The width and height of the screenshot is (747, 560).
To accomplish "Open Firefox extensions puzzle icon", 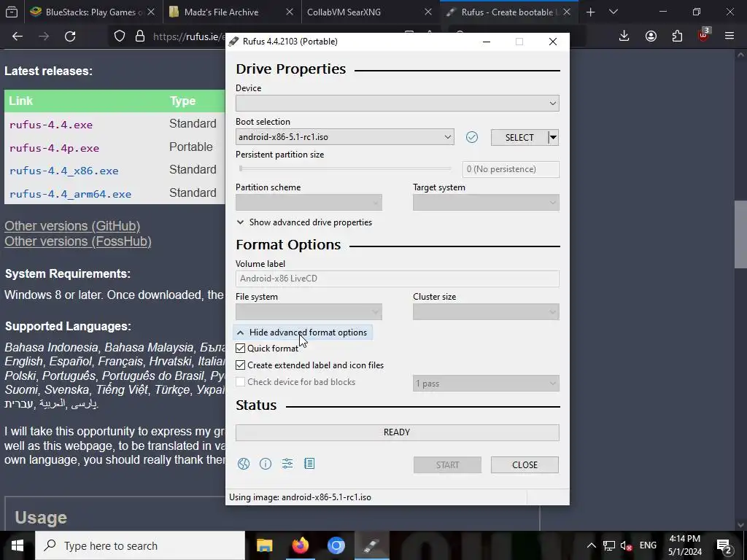I will [x=677, y=36].
